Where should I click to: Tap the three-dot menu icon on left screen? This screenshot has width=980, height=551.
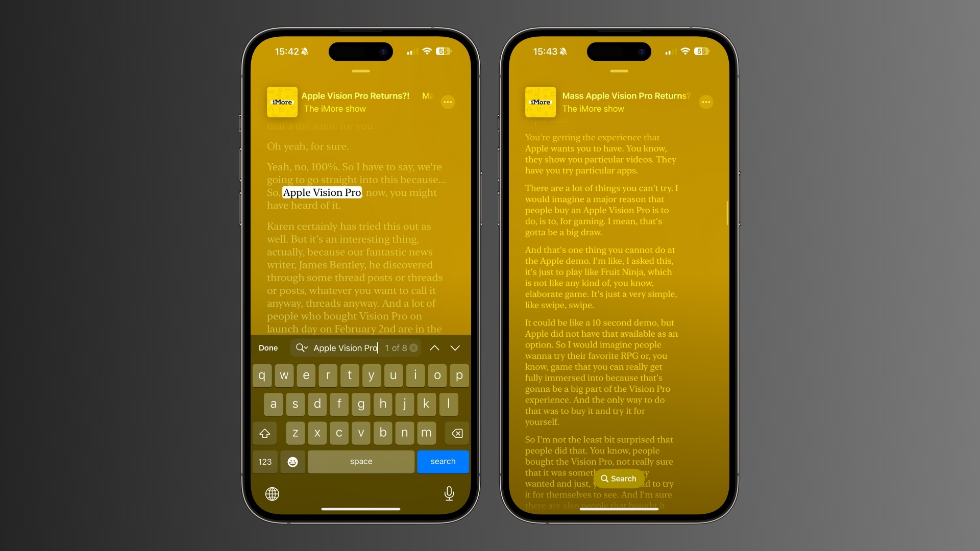(x=448, y=102)
